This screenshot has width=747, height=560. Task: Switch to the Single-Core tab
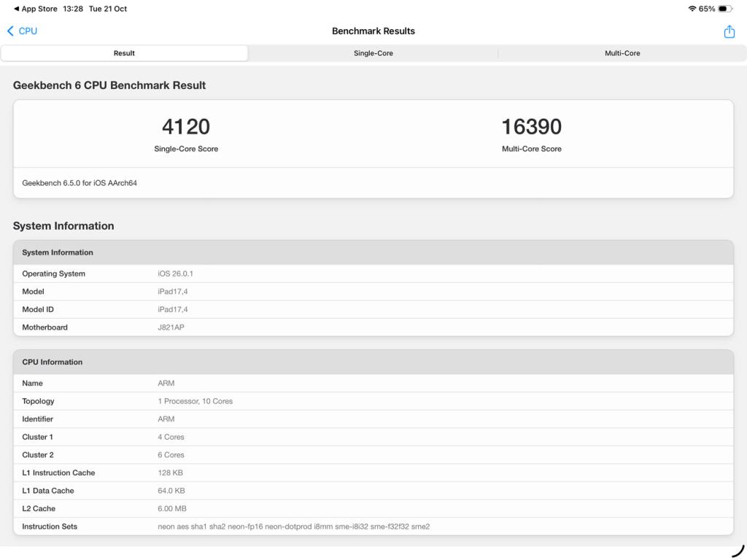click(373, 53)
